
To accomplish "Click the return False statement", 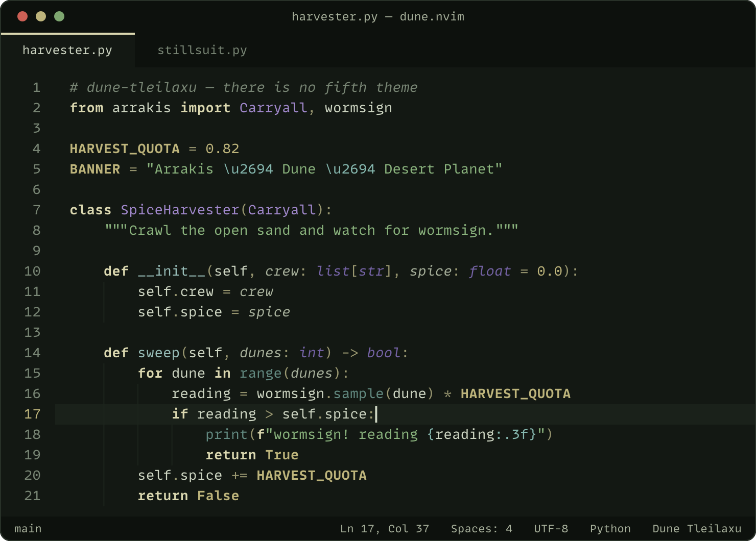I will [188, 496].
